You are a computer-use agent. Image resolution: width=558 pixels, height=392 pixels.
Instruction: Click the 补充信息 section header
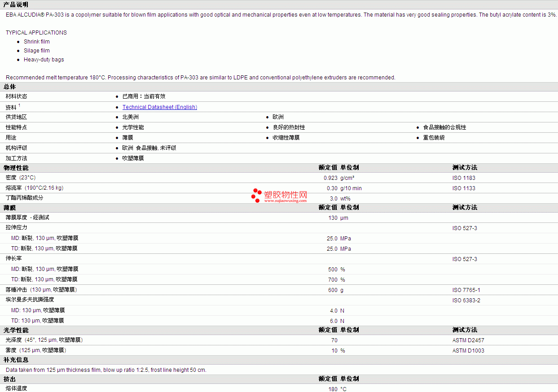16,360
